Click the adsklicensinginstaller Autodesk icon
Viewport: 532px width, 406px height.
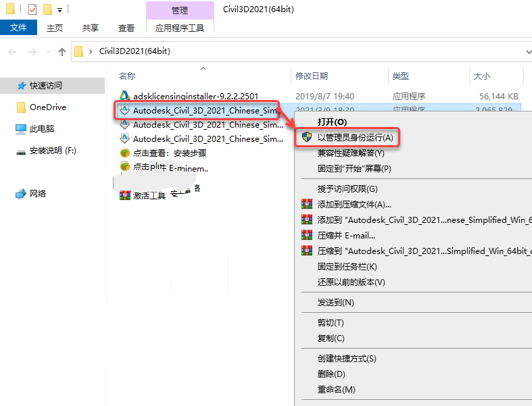(x=125, y=96)
